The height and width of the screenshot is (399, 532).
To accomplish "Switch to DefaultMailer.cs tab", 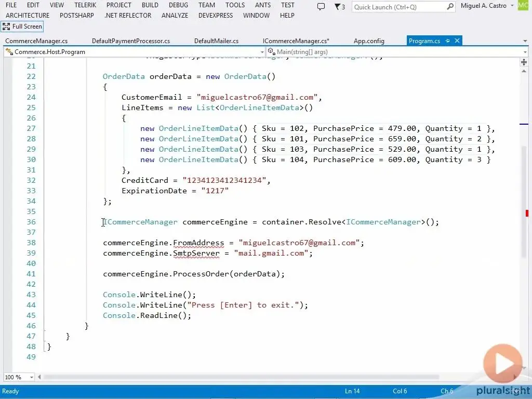I will 217,41.
